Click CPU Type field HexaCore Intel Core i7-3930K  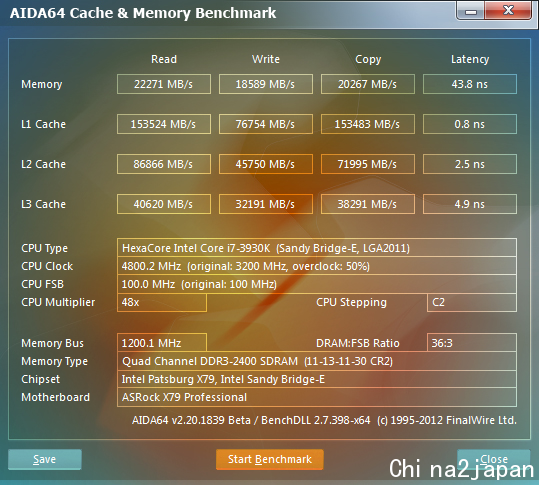(317, 248)
